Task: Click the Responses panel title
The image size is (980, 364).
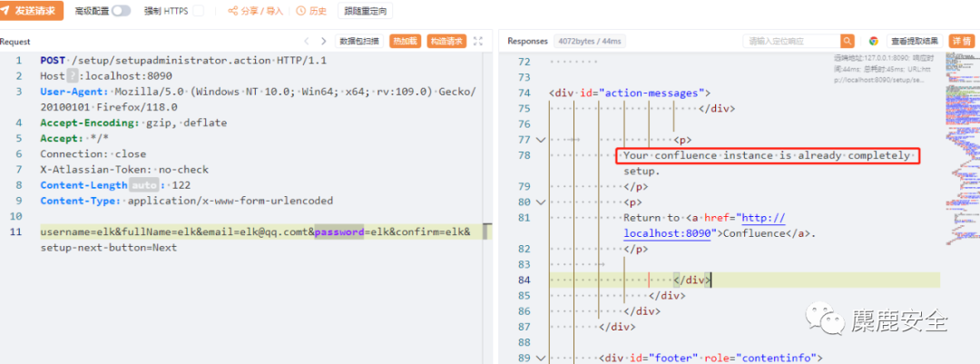Action: point(527,41)
